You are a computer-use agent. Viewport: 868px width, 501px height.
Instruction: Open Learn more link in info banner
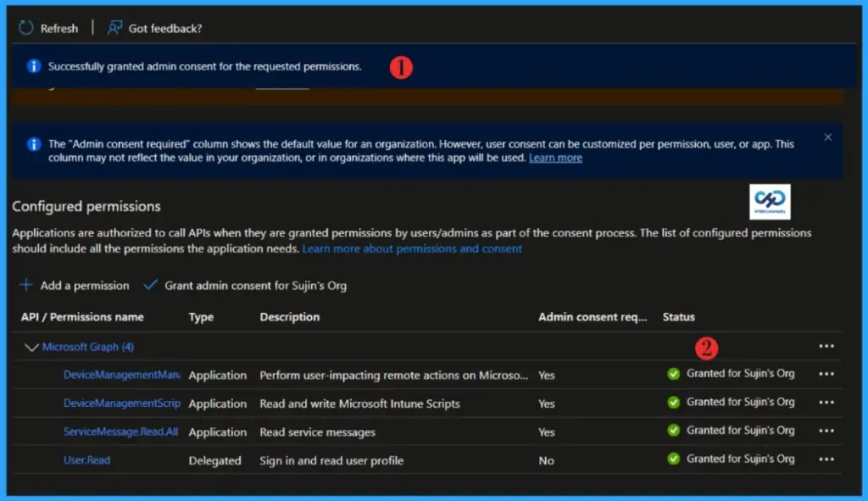pos(555,158)
